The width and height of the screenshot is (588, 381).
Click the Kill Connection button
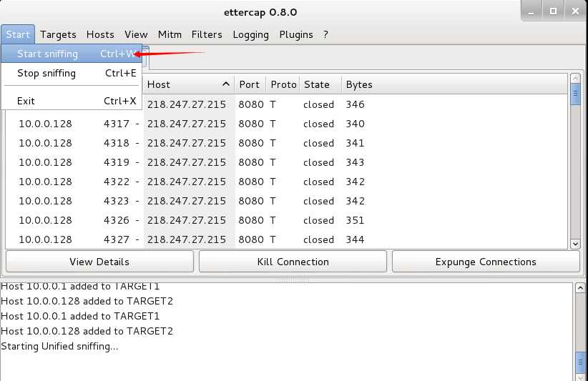(x=293, y=262)
